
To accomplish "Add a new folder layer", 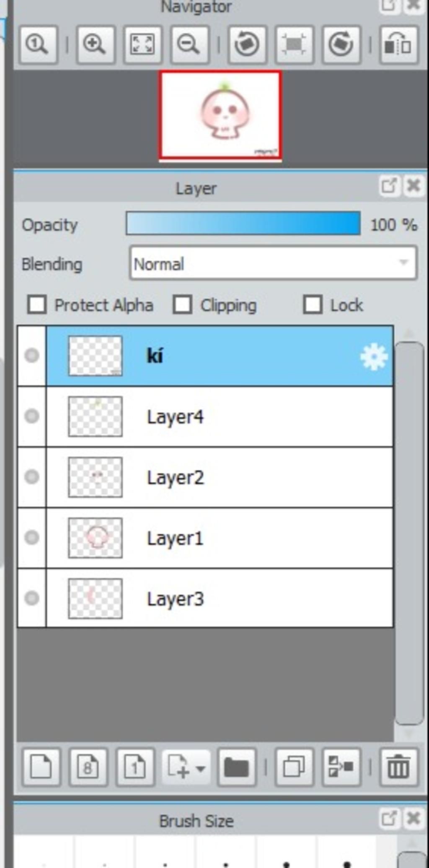I will pos(237,767).
